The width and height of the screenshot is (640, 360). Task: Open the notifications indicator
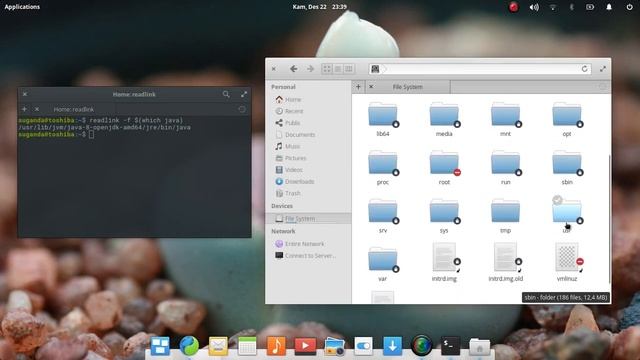pyautogui.click(x=609, y=7)
